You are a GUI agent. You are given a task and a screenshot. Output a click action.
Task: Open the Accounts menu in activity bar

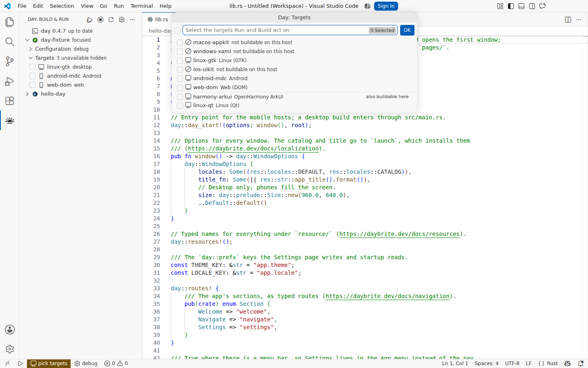[10, 330]
